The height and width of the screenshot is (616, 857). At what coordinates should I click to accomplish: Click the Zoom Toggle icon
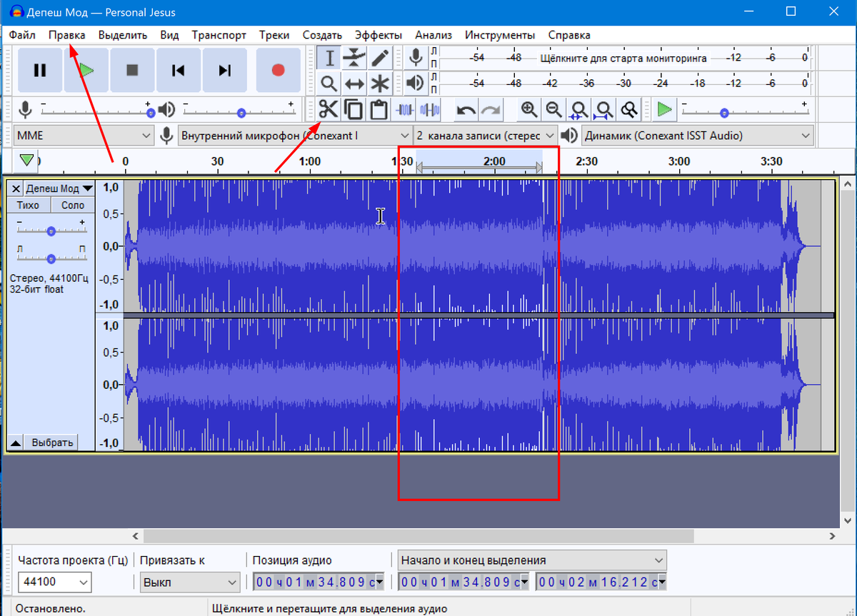tap(629, 110)
